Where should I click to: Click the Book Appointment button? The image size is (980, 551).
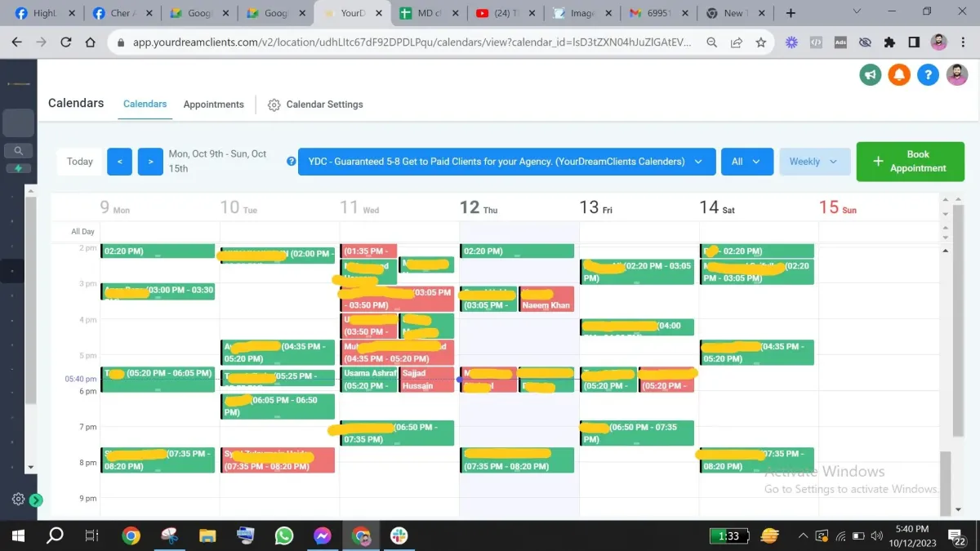point(910,162)
